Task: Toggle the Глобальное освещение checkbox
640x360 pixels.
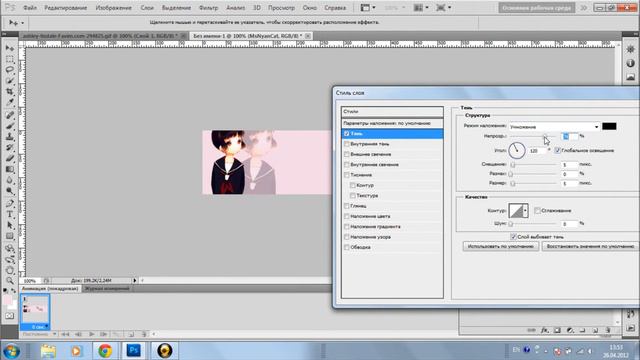Action: tap(558, 150)
